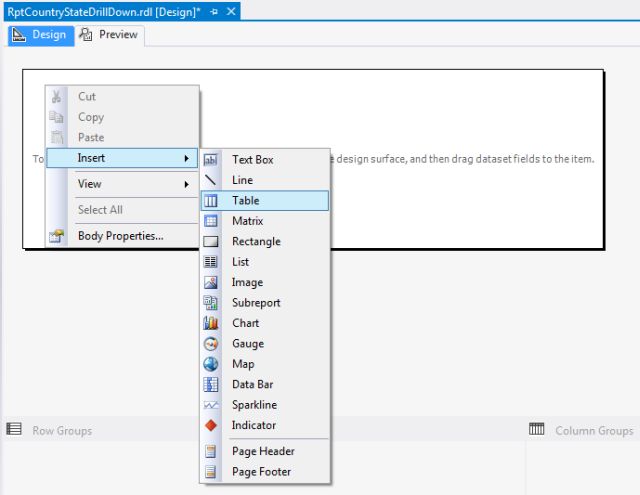Click the Data Bar icon

pos(211,384)
